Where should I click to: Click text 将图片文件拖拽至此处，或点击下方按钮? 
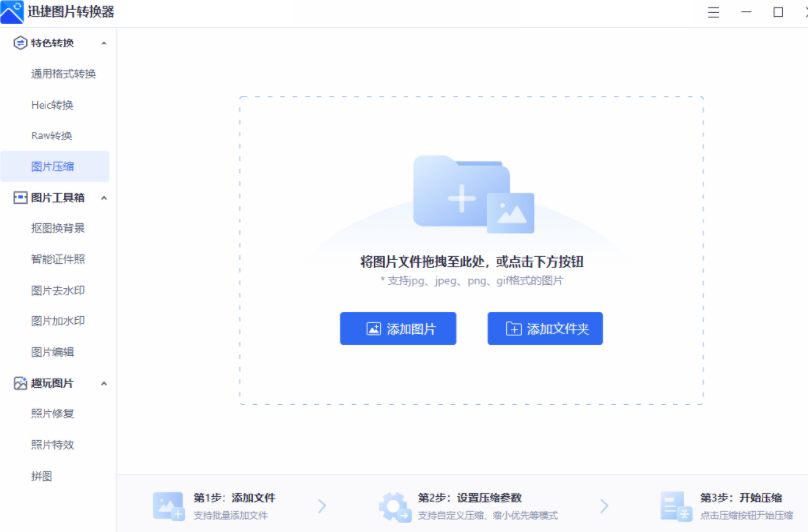[472, 262]
